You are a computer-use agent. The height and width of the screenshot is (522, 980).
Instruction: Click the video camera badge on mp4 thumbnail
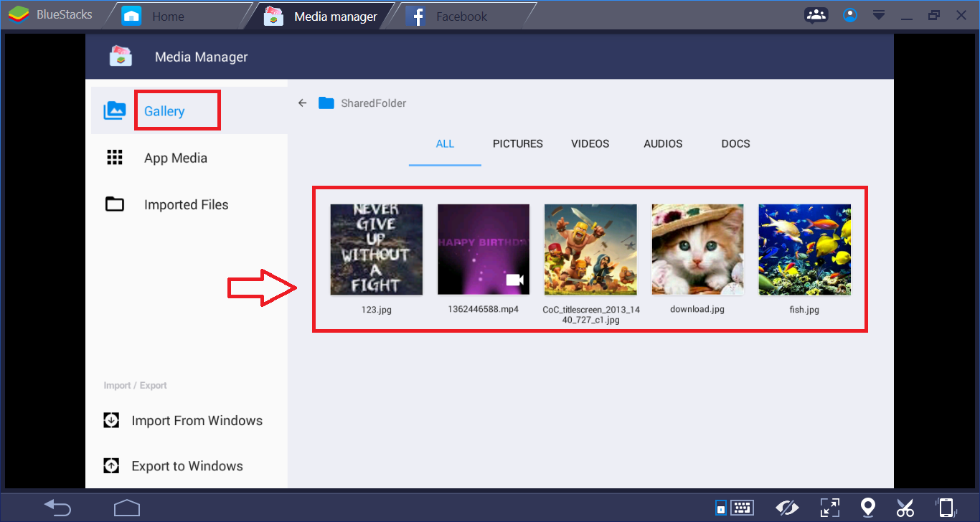coord(514,280)
